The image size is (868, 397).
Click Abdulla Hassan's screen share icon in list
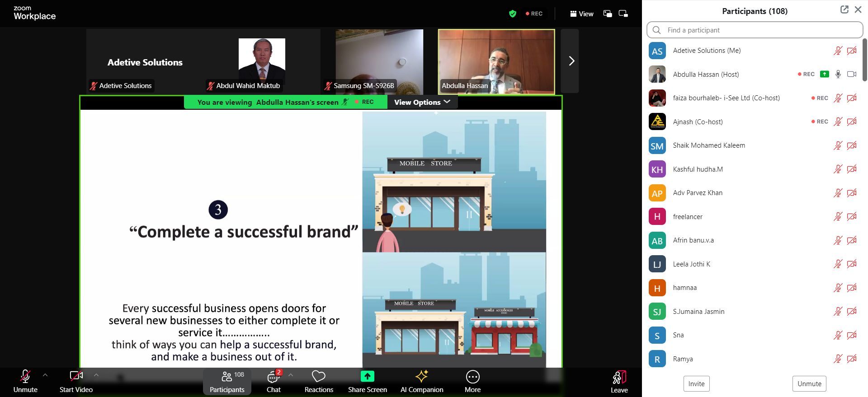[x=825, y=74]
